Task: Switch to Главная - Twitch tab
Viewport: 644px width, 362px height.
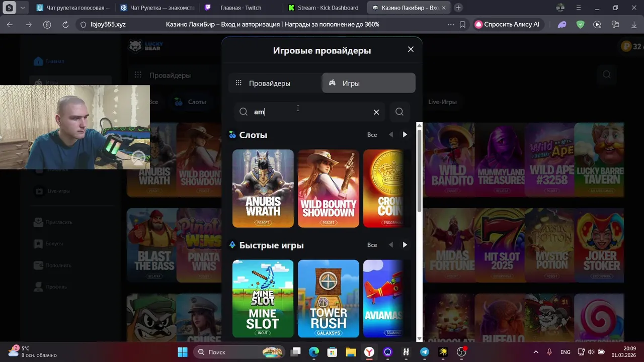Action: 241,8
